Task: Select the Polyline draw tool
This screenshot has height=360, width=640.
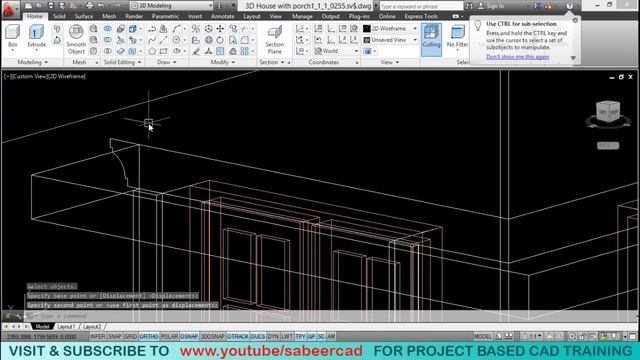Action: click(152, 29)
